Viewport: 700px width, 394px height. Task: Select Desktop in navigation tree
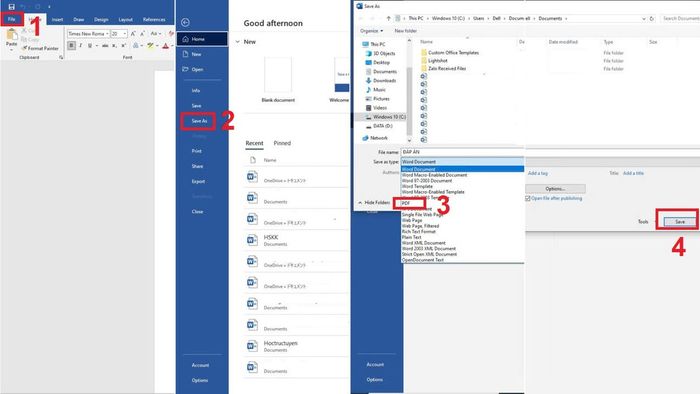click(378, 62)
